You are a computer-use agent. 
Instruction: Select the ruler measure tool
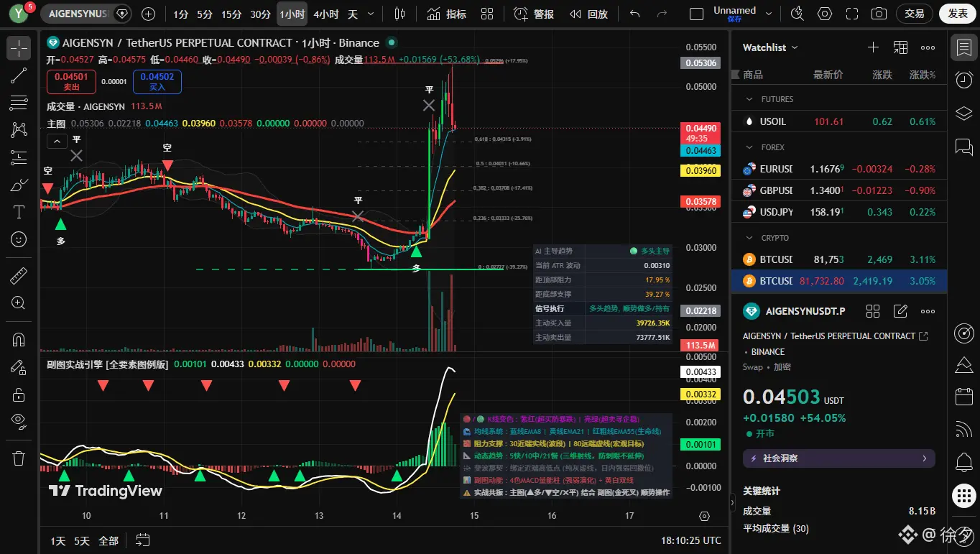click(19, 275)
